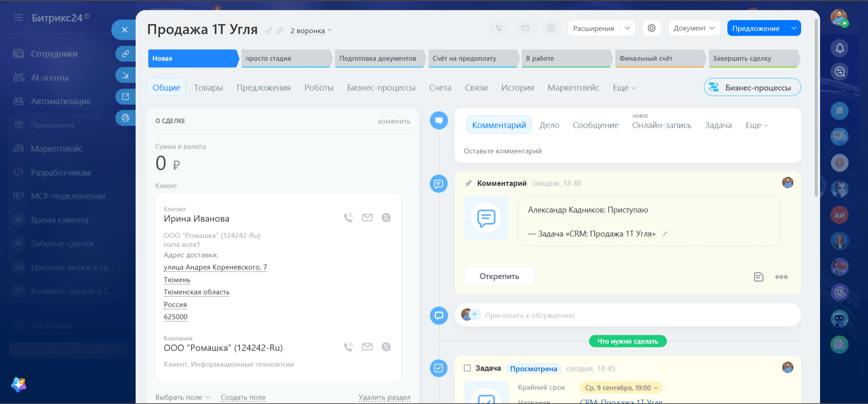The height and width of the screenshot is (404, 868).
Task: Expand Еще in the comment editor tabs
Action: pyautogui.click(x=757, y=125)
